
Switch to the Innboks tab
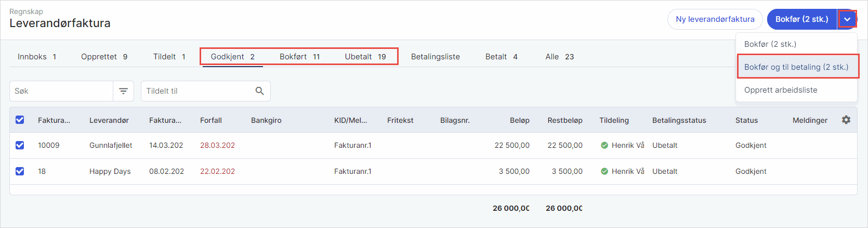click(x=36, y=57)
